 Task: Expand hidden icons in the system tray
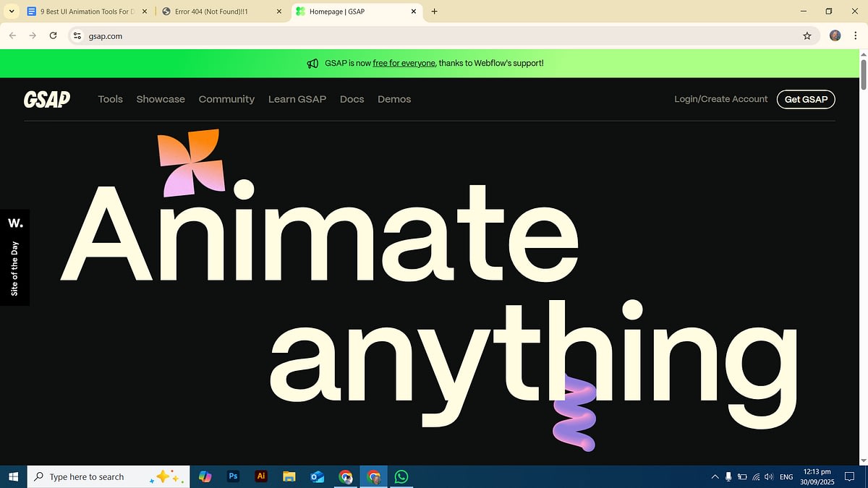click(x=715, y=476)
